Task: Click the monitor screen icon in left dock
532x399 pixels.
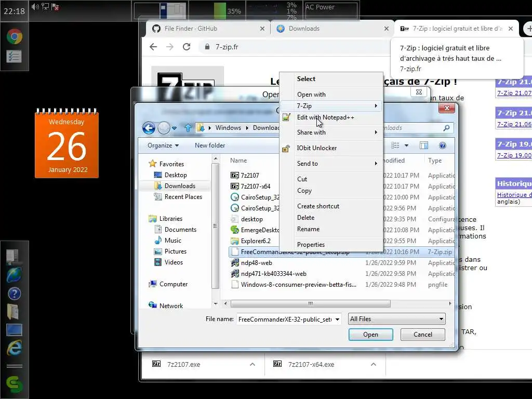Action: (x=14, y=329)
